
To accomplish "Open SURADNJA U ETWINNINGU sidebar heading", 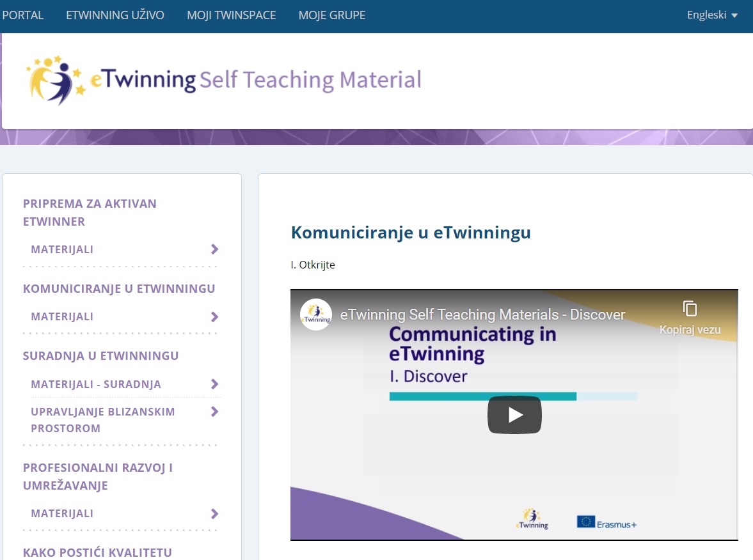I will tap(101, 355).
